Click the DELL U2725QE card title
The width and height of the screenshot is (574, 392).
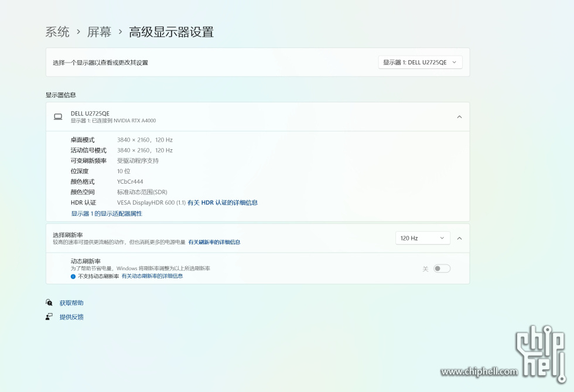(90, 114)
